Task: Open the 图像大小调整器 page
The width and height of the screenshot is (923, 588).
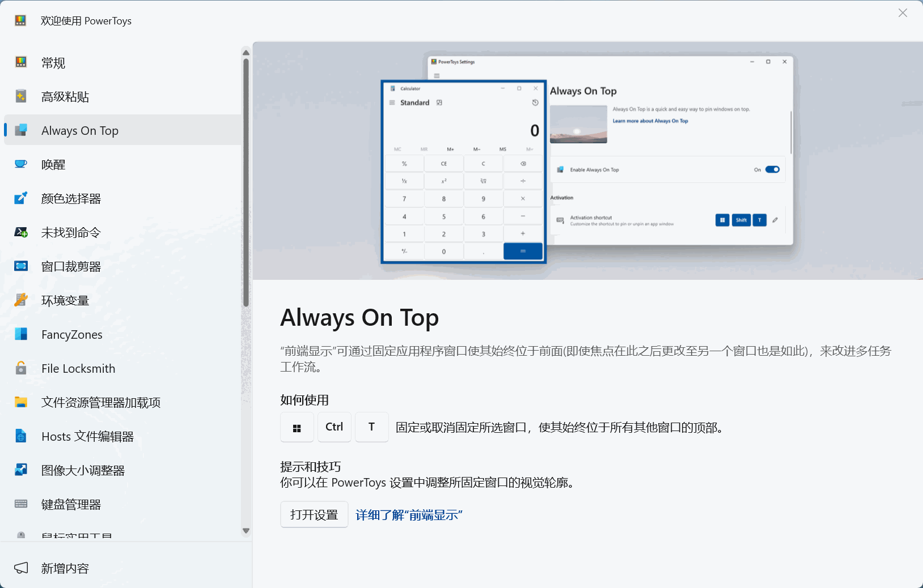Action: coord(122,470)
